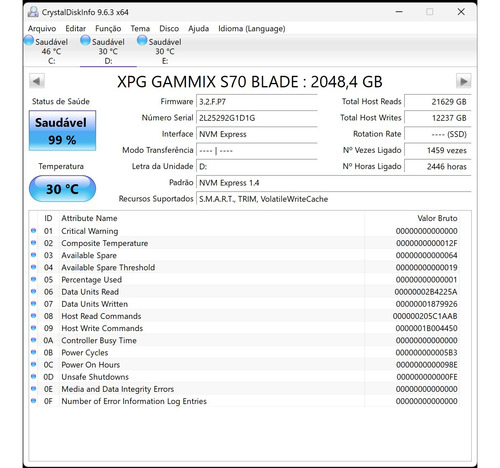Go to previous disk with left arrow
This screenshot has width=500, height=468.
click(37, 81)
